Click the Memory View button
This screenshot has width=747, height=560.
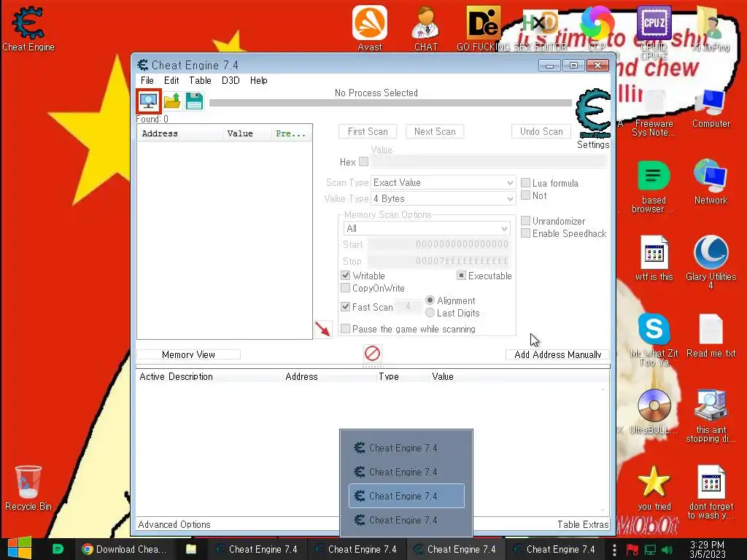[189, 354]
